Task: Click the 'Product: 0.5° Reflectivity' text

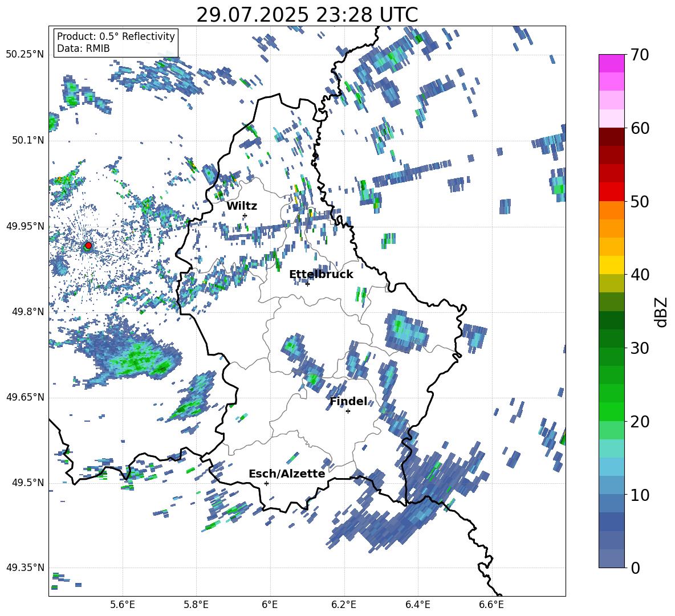Action: tap(116, 36)
